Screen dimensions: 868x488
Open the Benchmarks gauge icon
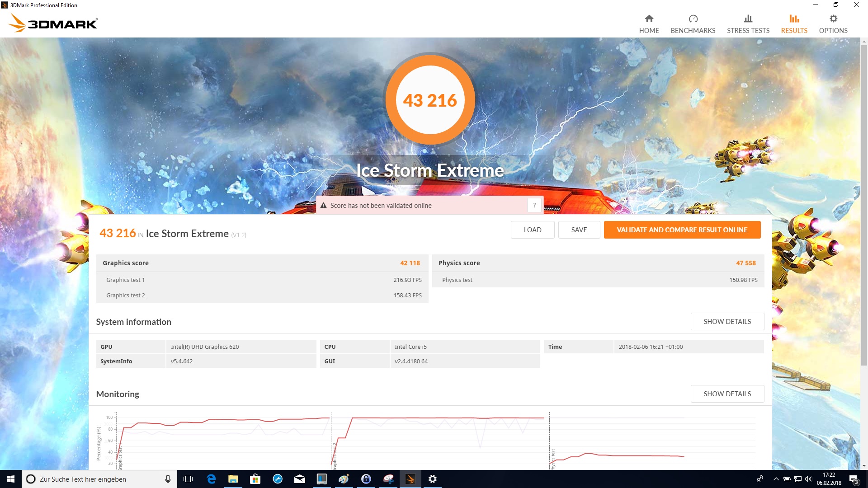(x=693, y=19)
